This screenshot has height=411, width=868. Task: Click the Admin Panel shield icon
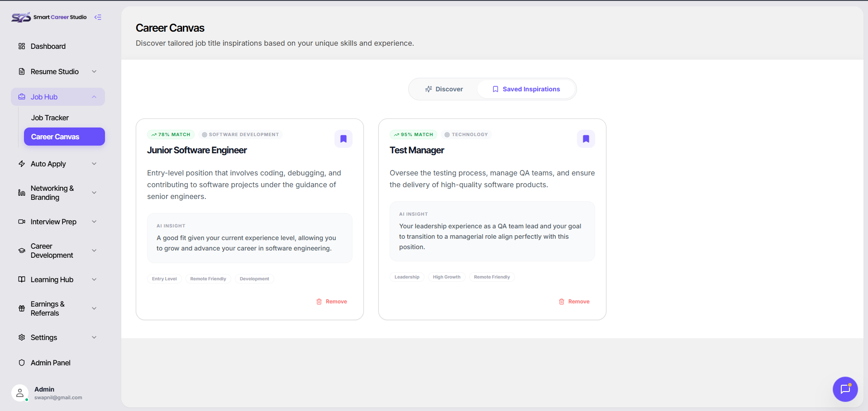(x=22, y=363)
